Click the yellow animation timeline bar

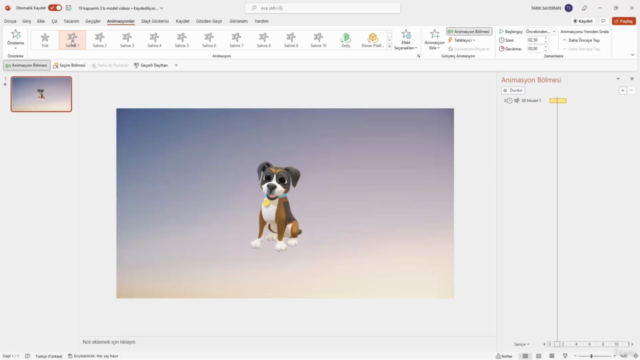pyautogui.click(x=558, y=100)
